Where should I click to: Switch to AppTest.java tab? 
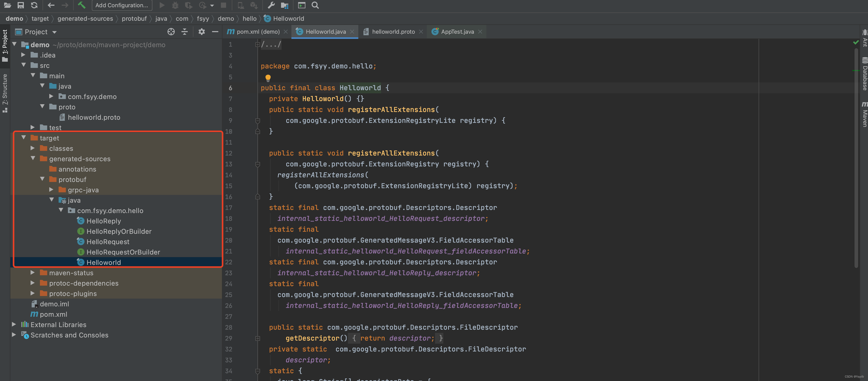pos(457,32)
